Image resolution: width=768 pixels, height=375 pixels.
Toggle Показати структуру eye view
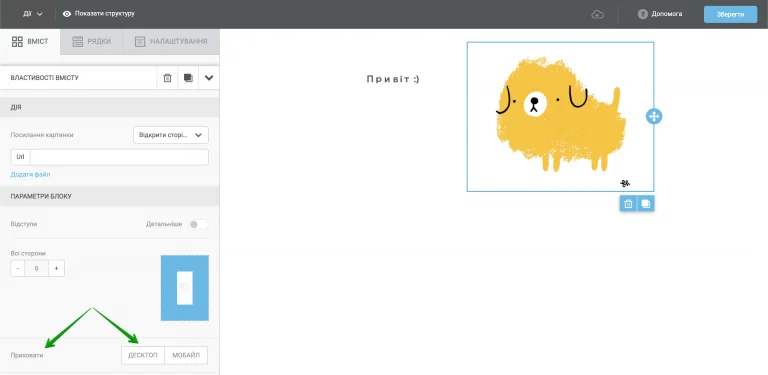[x=98, y=14]
